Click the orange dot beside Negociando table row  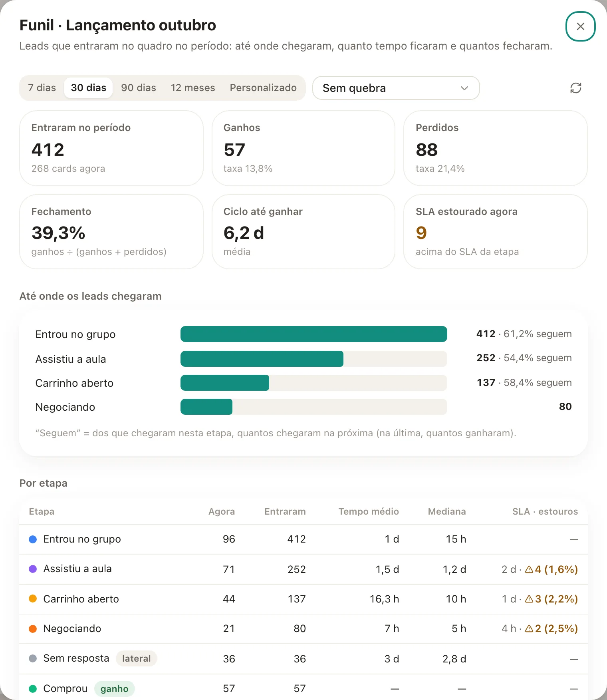coord(33,629)
